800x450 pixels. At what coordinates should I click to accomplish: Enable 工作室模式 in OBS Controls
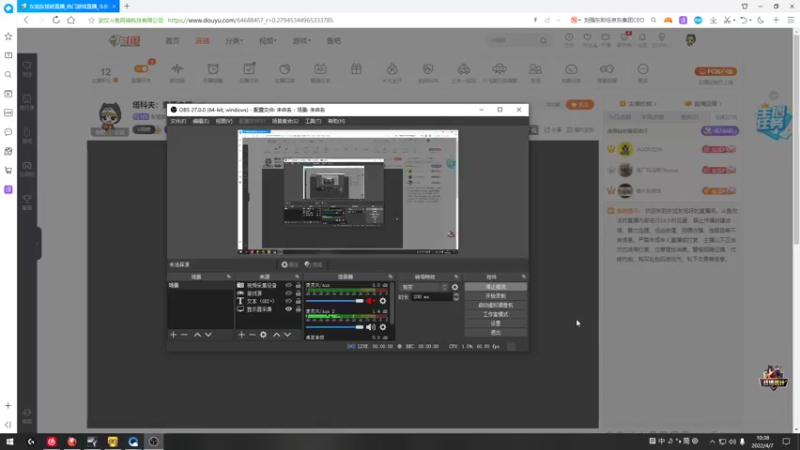coord(495,314)
